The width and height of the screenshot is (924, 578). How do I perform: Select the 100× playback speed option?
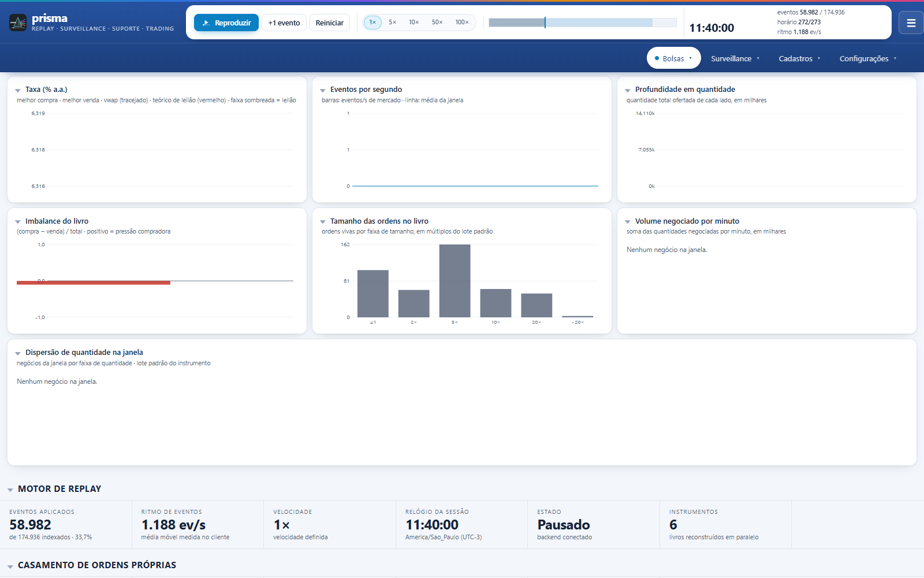pos(462,23)
